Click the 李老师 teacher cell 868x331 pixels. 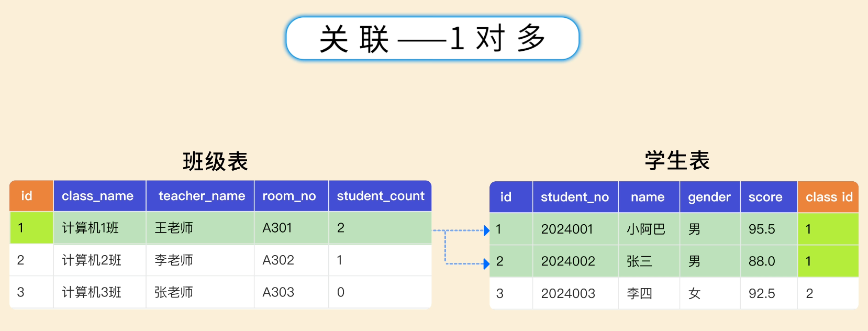tap(174, 260)
